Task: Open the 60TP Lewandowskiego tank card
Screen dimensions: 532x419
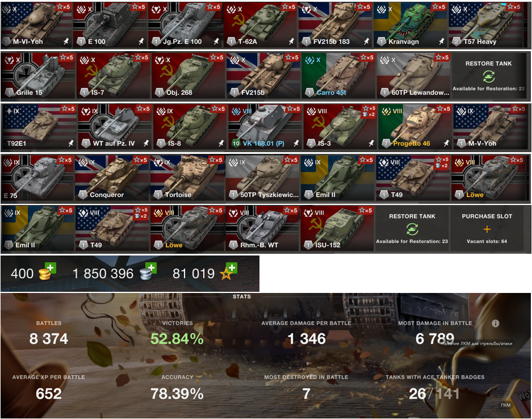Action: pyautogui.click(x=413, y=76)
